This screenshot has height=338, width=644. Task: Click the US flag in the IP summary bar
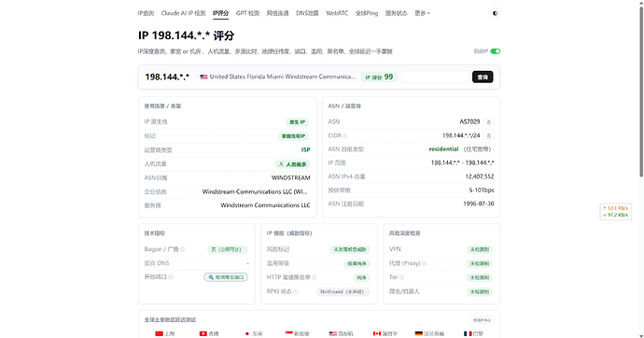point(203,77)
